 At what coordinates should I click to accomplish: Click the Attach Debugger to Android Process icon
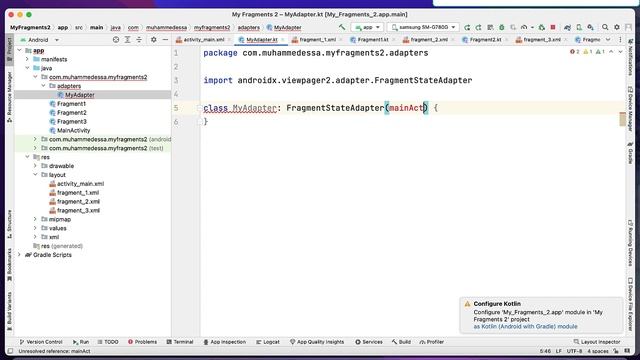tap(542, 27)
